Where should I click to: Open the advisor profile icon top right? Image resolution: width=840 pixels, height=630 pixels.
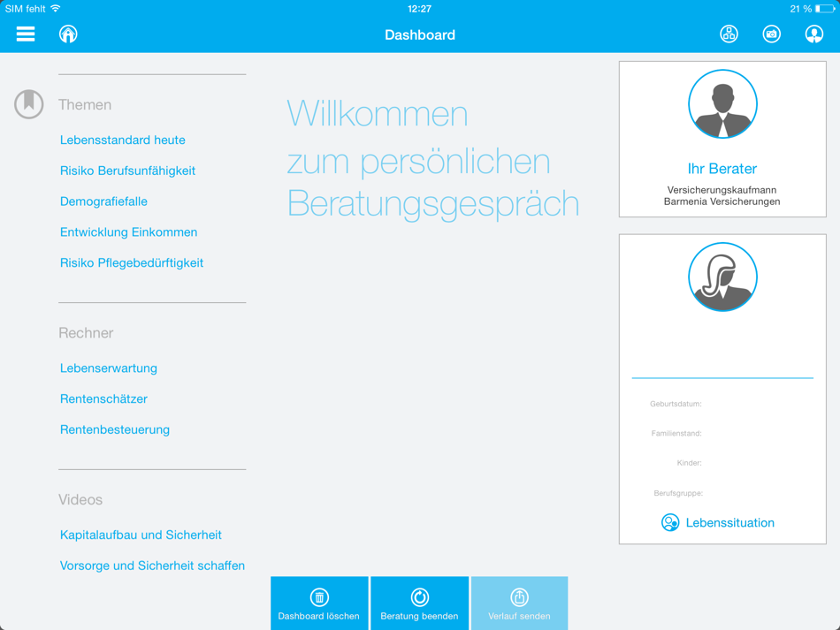(x=813, y=34)
